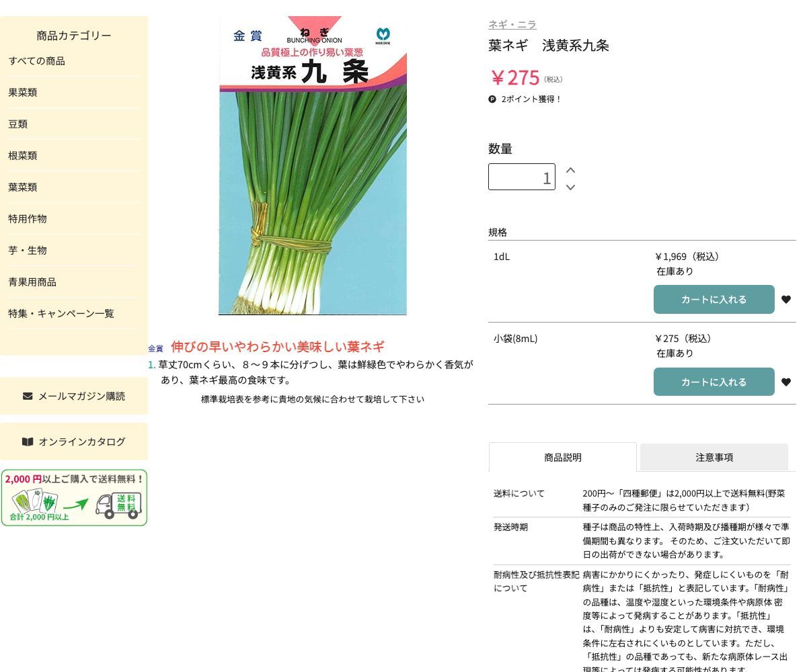Screen dimensions: 807x672
Task: Add the 1dL size to cart
Action: tap(714, 299)
